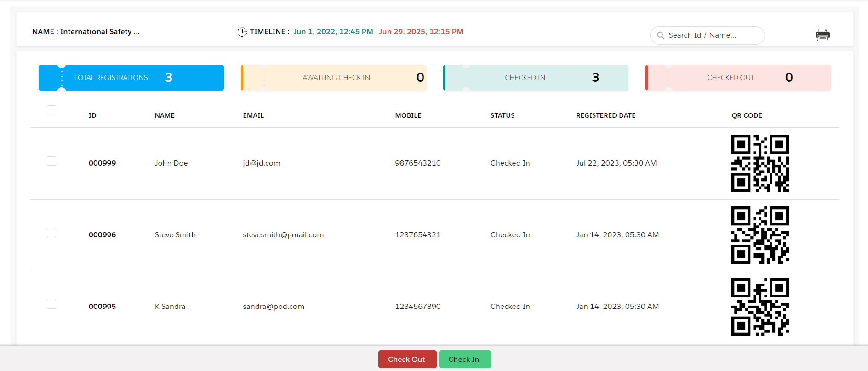The height and width of the screenshot is (371, 868).
Task: Click the EMAIL column header
Action: click(x=253, y=115)
